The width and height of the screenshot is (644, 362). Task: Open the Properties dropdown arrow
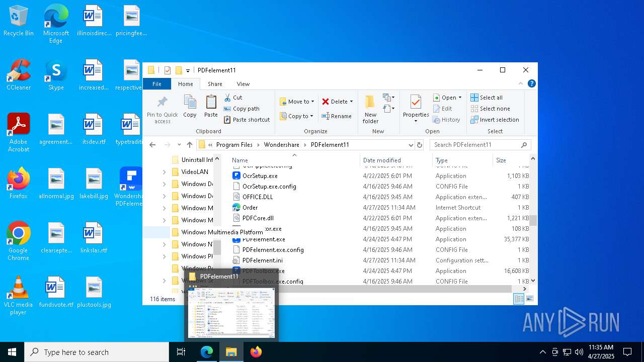click(x=416, y=121)
